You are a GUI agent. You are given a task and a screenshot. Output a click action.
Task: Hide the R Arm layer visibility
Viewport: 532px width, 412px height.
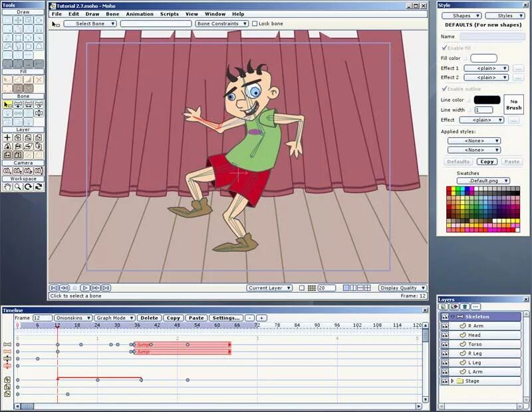tap(444, 326)
